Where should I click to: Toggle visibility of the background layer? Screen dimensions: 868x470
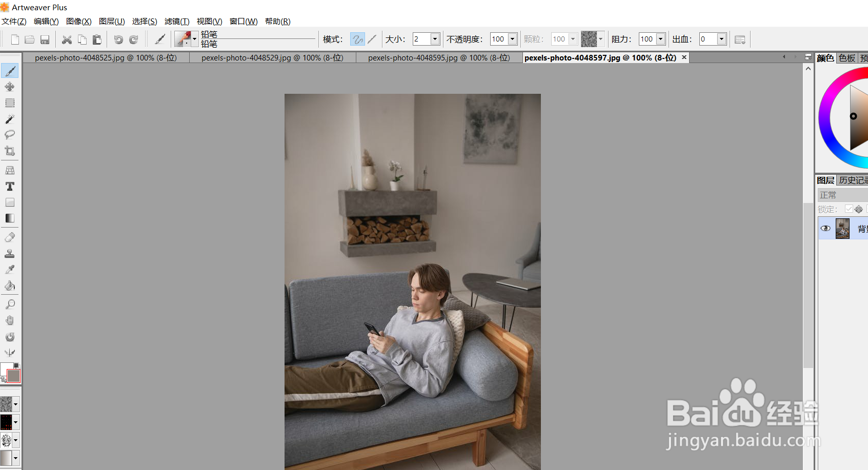(825, 229)
